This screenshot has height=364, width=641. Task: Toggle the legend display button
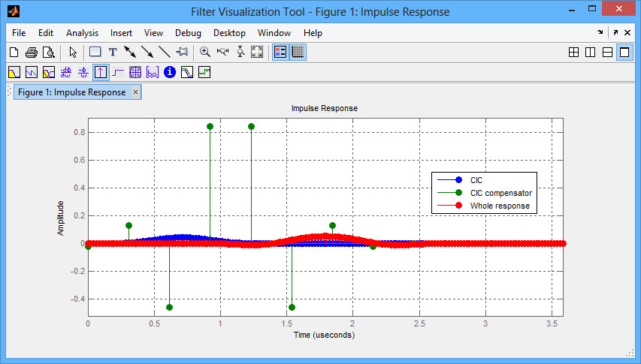(280, 53)
